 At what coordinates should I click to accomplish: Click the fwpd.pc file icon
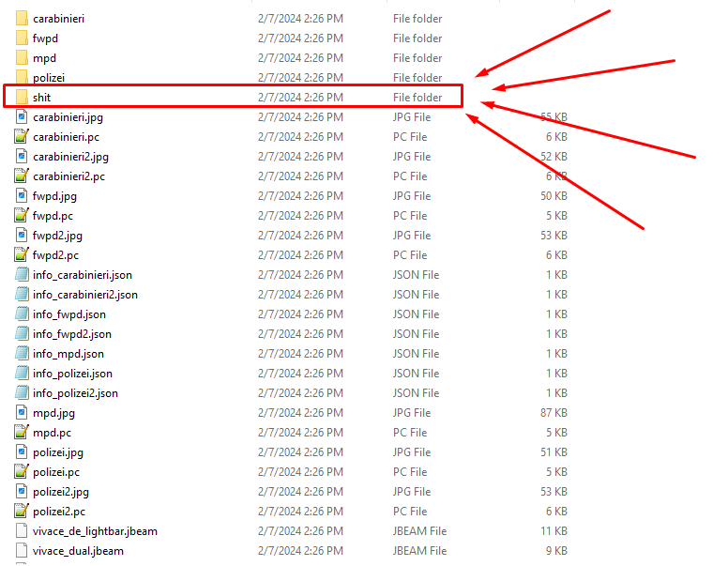tap(22, 216)
